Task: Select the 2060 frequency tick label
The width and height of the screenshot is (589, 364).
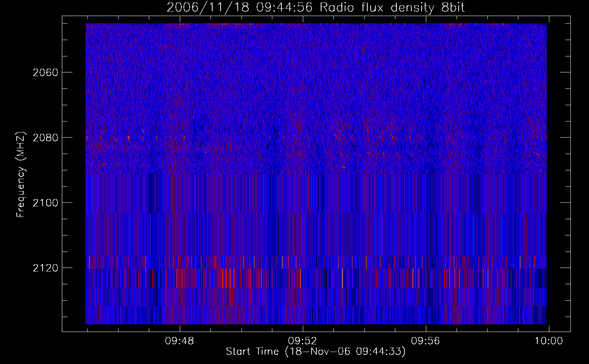Action: click(x=45, y=72)
